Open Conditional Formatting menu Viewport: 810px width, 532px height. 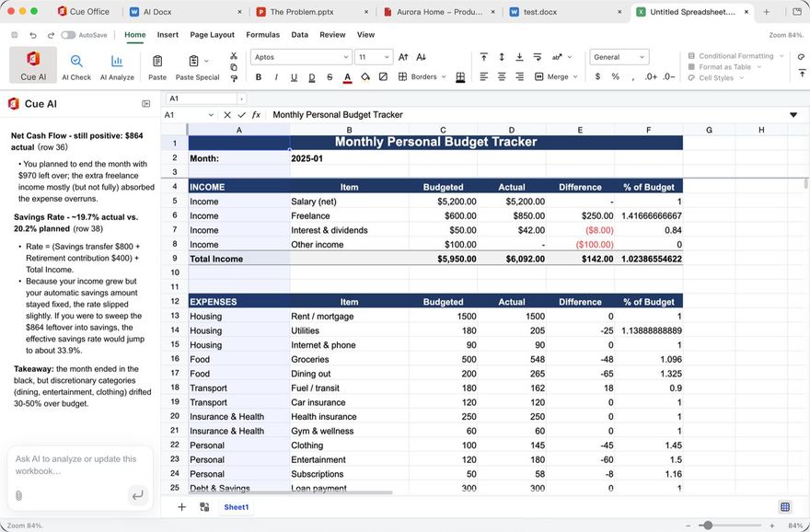click(735, 56)
